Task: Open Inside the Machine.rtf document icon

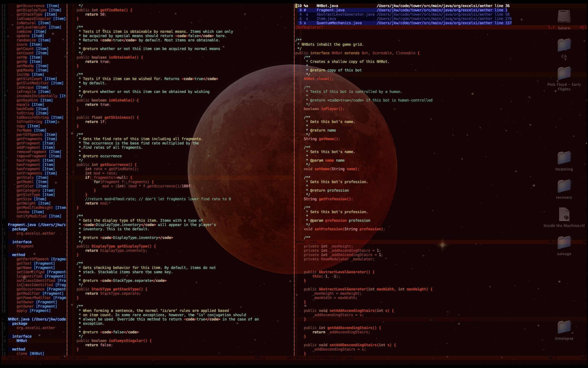Action: point(564,215)
